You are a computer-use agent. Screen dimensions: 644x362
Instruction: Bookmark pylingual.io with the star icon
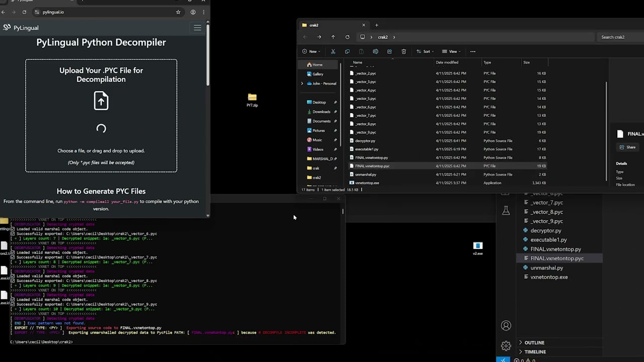[x=178, y=12]
